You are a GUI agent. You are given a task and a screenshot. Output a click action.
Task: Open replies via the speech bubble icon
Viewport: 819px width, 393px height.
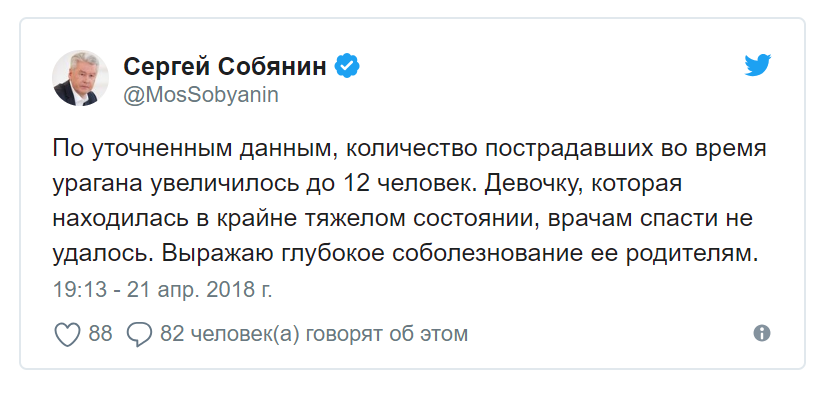(x=139, y=334)
